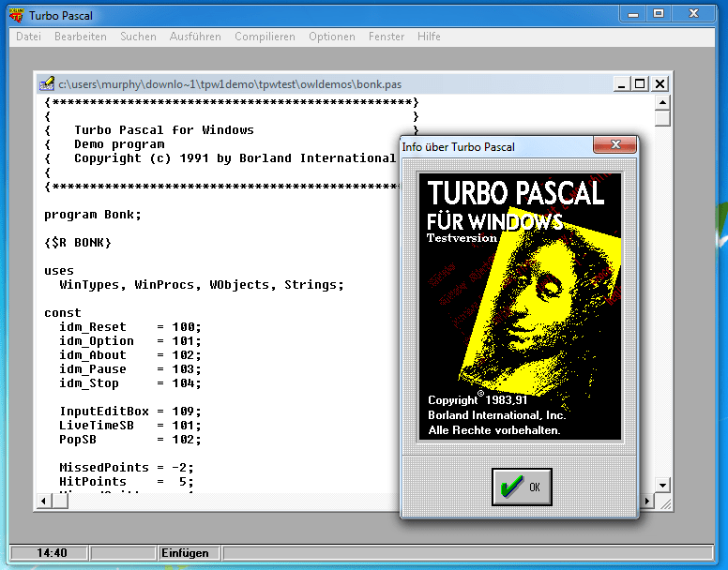728x570 pixels.
Task: Click the 'HitPoints = 5;' line
Action: (127, 482)
